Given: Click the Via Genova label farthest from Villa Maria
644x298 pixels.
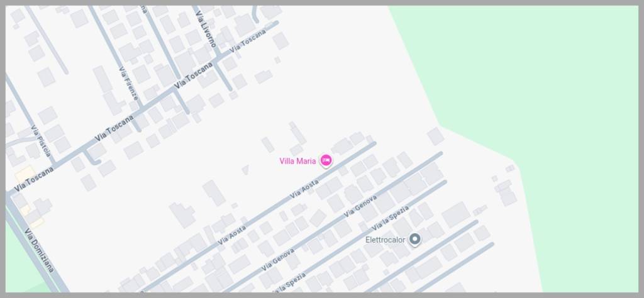Looking at the screenshot, I should pyautogui.click(x=278, y=260).
